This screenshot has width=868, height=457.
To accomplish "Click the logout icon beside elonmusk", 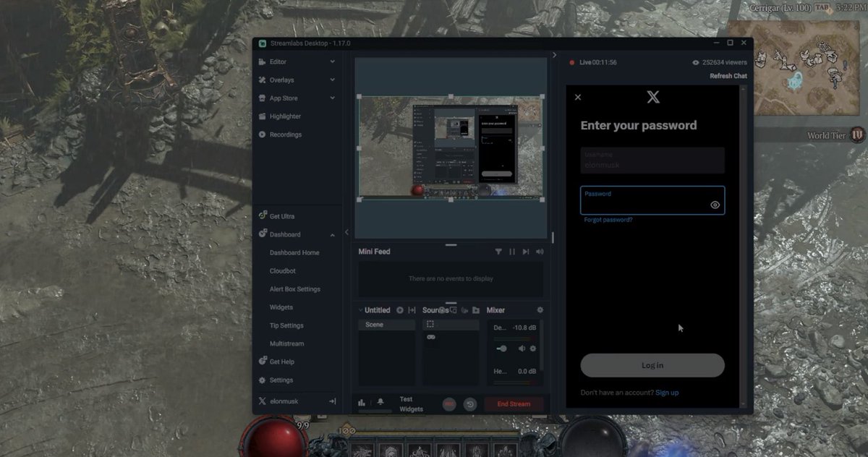I will pos(333,401).
